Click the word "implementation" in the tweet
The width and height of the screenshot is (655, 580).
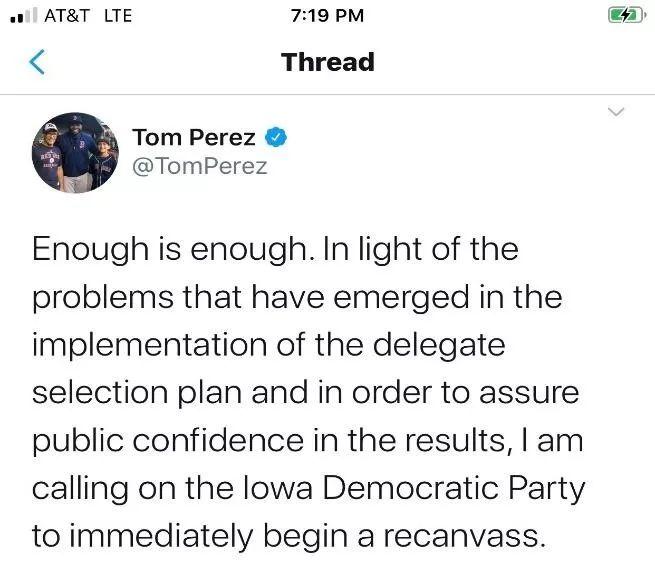[150, 345]
